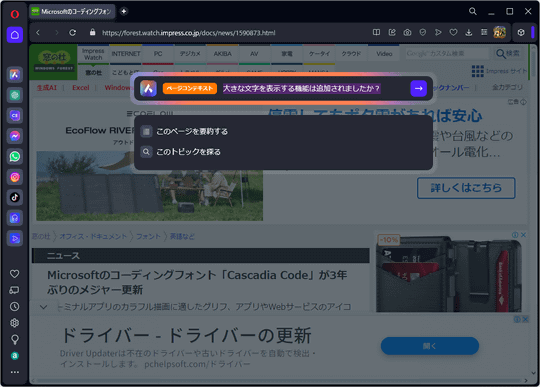540x387 pixels.
Task: Open the ad blocker shield icon
Action: coord(423,32)
